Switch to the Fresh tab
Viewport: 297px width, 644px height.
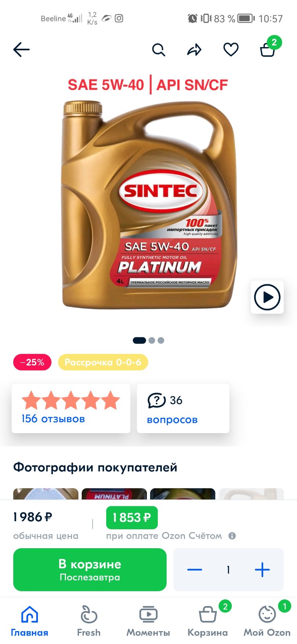[89, 621]
